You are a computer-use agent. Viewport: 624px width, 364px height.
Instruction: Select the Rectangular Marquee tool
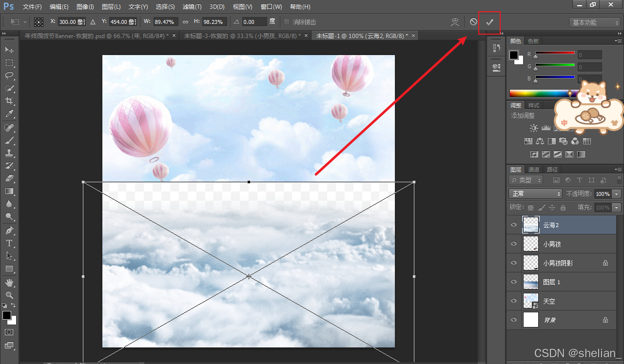pos(9,63)
